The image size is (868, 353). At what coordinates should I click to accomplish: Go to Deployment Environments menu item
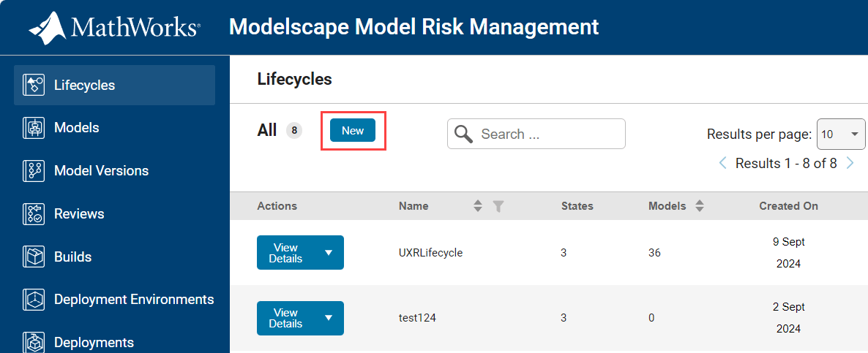point(134,300)
